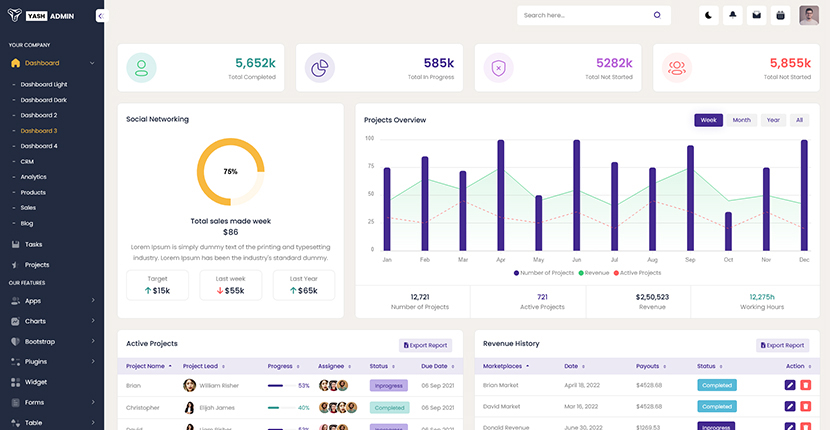The width and height of the screenshot is (830, 430).
Task: Click Christopher's 40% progress bar
Action: coord(282,408)
